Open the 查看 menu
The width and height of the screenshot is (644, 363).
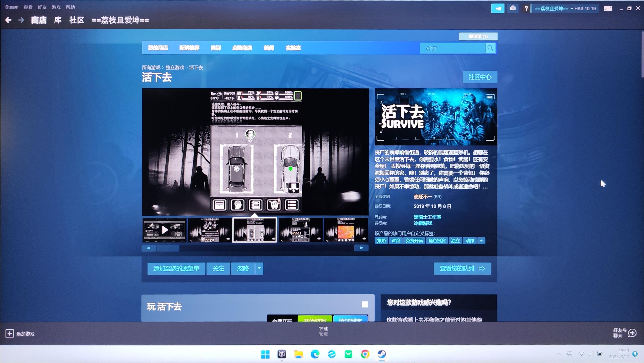click(x=28, y=7)
